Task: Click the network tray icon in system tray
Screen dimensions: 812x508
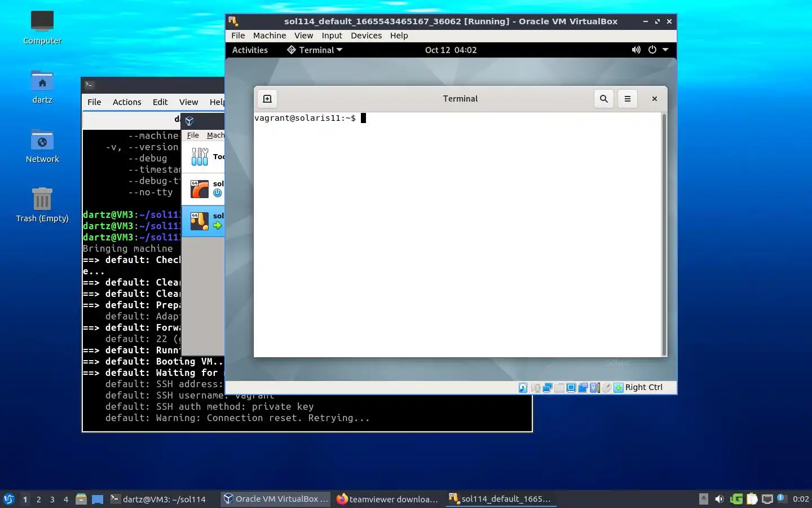Action: click(767, 499)
